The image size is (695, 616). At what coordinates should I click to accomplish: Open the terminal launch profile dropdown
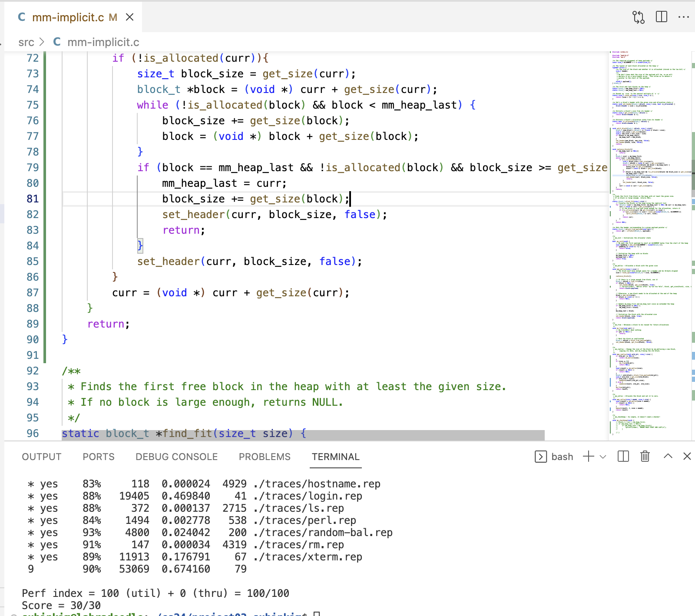[x=603, y=457]
